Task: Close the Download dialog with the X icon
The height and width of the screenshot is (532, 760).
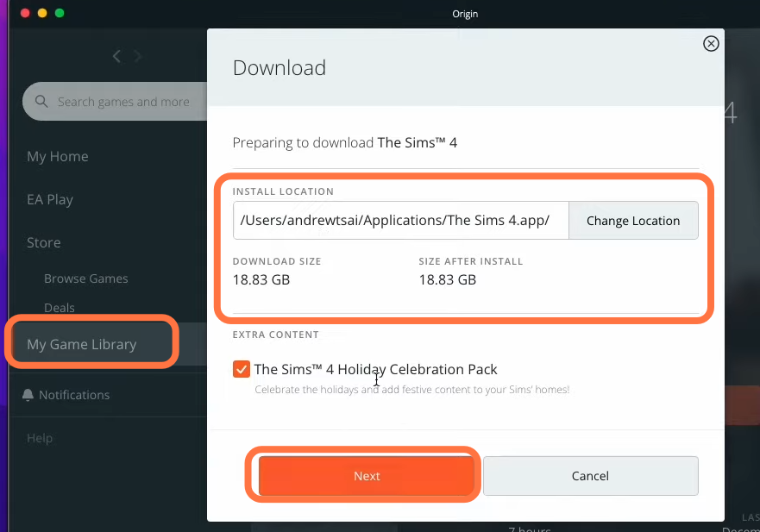Action: (711, 44)
